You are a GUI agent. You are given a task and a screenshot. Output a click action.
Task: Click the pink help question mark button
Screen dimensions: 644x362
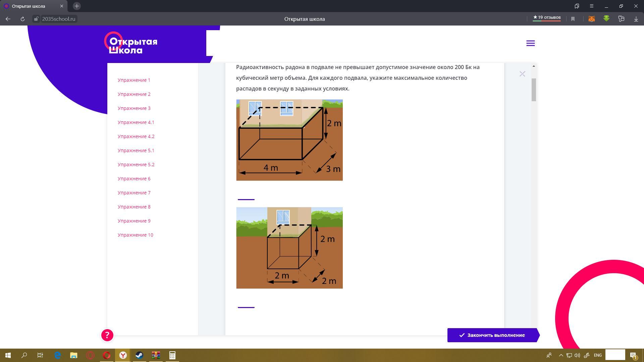pyautogui.click(x=107, y=335)
